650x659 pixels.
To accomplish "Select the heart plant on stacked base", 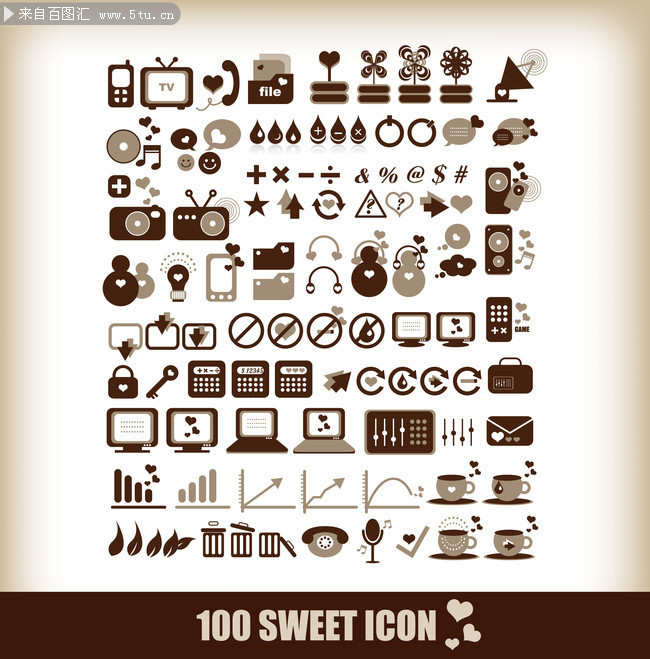I will (x=329, y=77).
